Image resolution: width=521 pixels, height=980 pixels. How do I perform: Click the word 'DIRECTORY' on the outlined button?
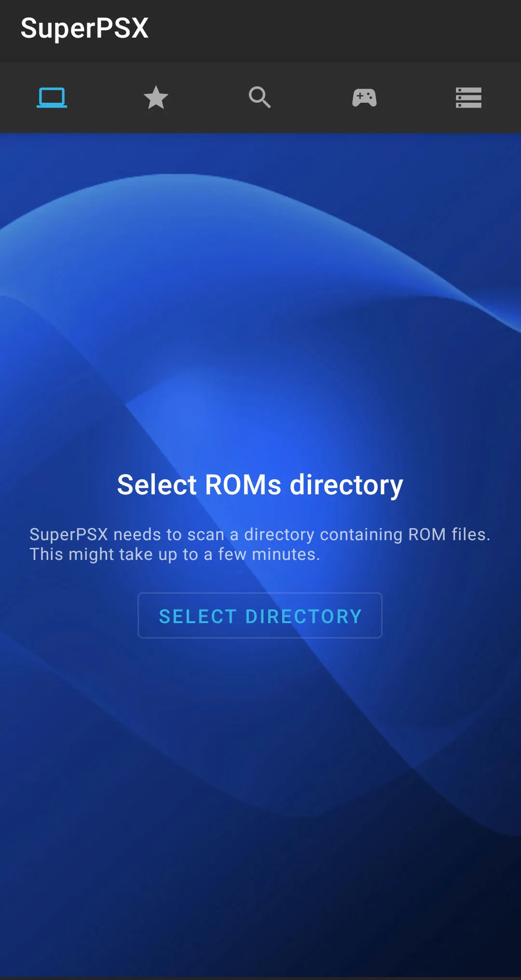(303, 616)
